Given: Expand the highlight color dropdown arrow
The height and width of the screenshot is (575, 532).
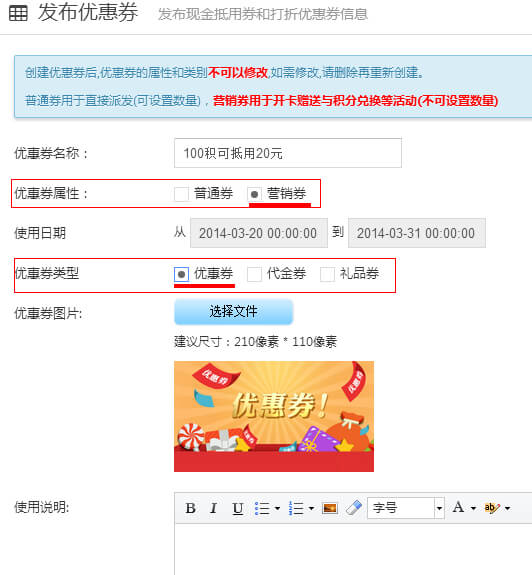Looking at the screenshot, I should tap(507, 508).
